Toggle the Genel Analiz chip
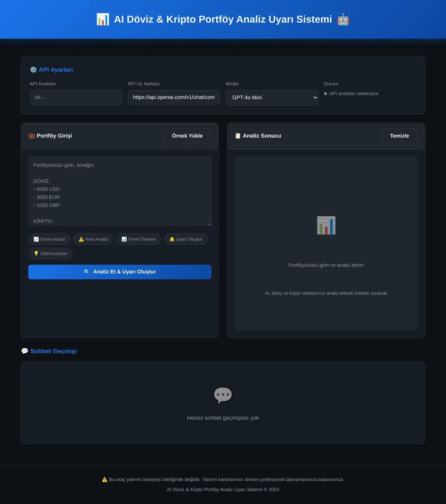Viewport: 446px width, 504px height. click(x=49, y=239)
